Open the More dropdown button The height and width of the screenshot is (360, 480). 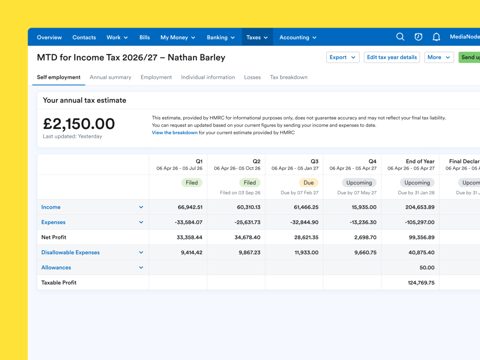pos(439,57)
